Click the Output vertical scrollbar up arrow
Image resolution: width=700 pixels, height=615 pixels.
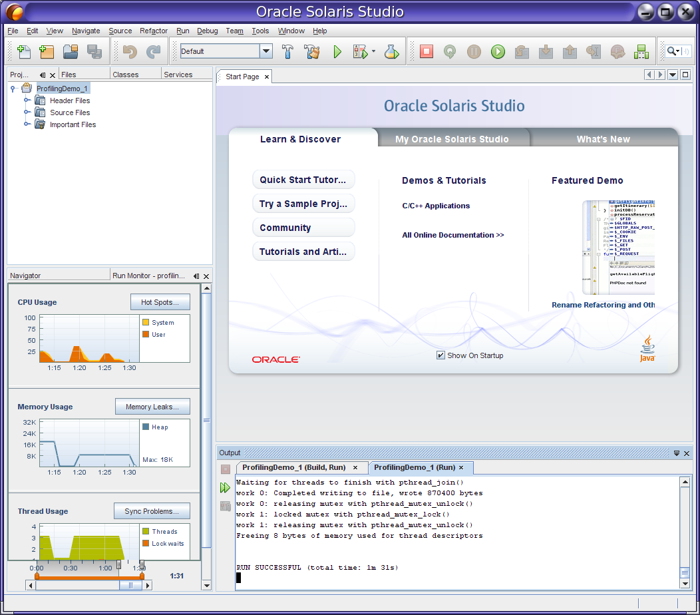pos(685,482)
